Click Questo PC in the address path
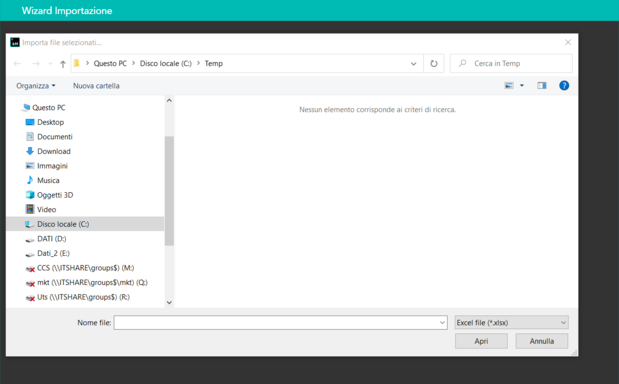 [x=110, y=64]
